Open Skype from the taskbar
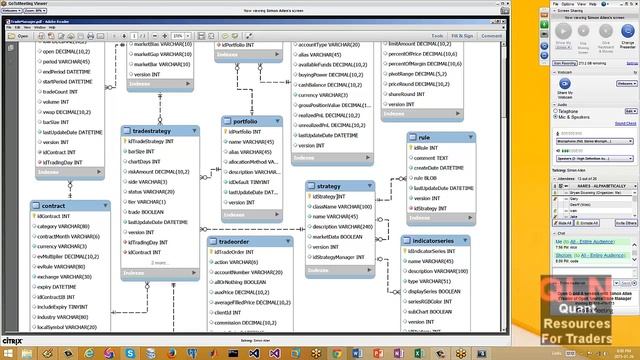This screenshot has height=360, width=640. pos(130,353)
